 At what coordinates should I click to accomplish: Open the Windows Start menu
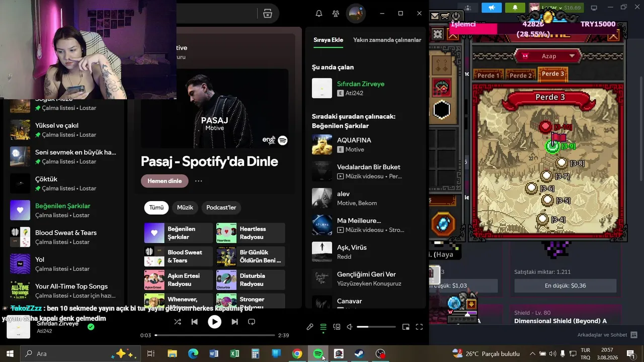[10, 353]
